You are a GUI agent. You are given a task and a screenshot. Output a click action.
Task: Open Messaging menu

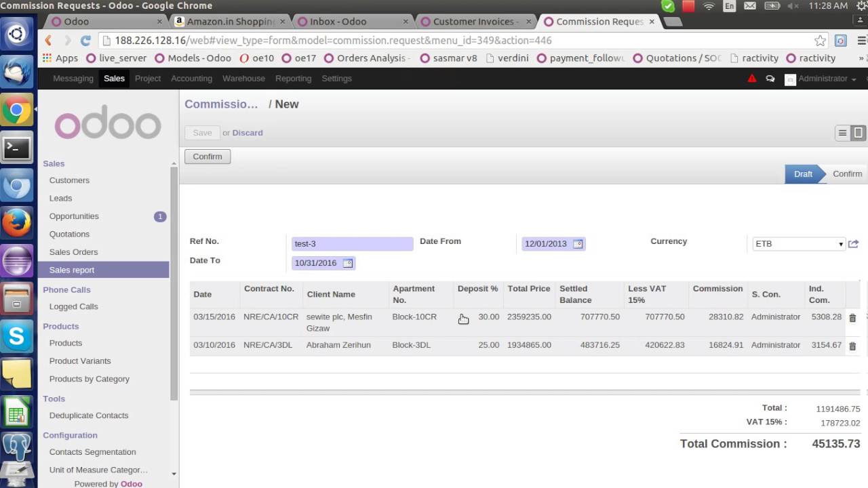tap(73, 79)
